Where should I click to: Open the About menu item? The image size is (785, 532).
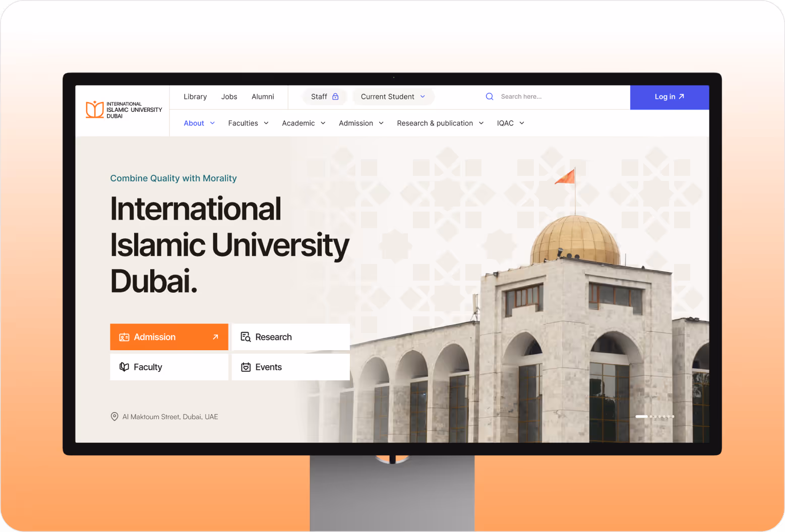point(194,123)
